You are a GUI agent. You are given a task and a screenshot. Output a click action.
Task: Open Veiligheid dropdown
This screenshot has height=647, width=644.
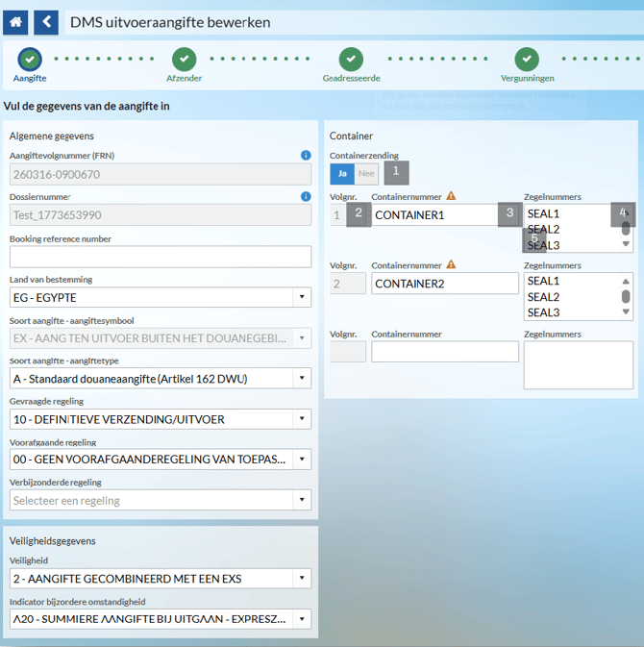point(302,578)
